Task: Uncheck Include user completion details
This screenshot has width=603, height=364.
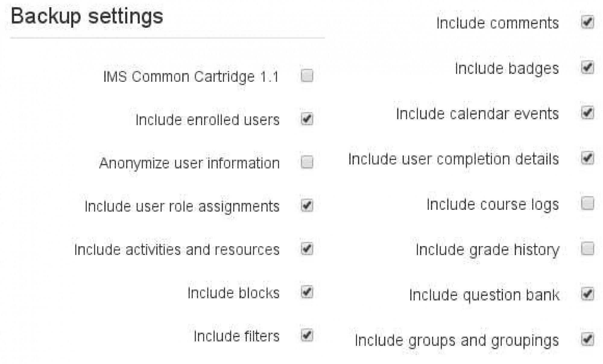Action: (587, 158)
